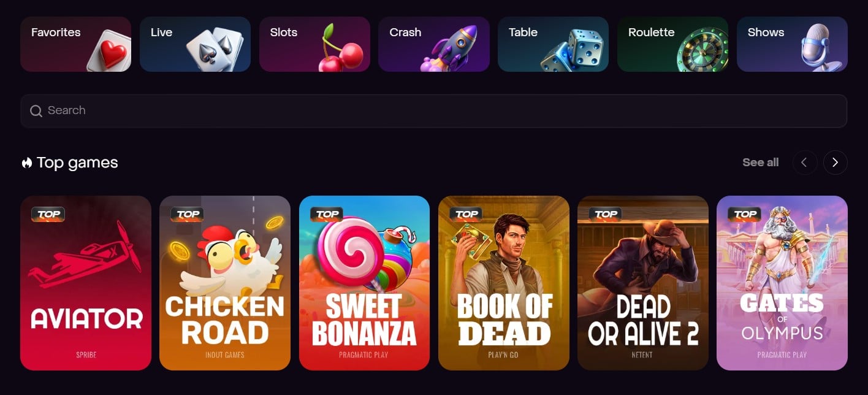Open the Table category with dice icon
This screenshot has width=868, height=395.
click(553, 44)
